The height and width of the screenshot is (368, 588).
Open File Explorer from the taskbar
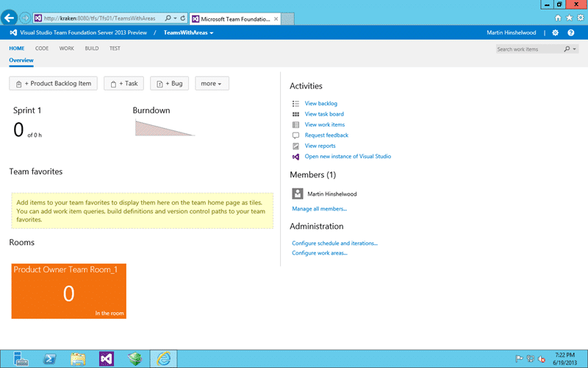[x=78, y=359]
